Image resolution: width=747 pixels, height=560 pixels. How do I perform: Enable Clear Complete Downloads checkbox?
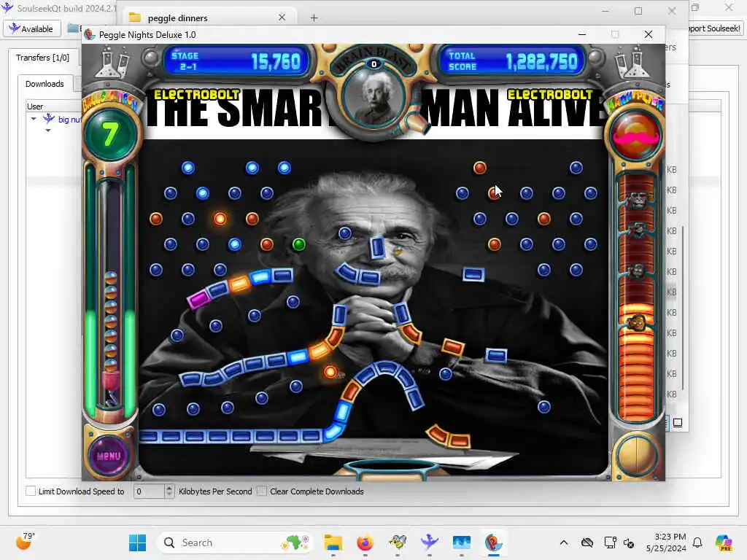tap(262, 491)
